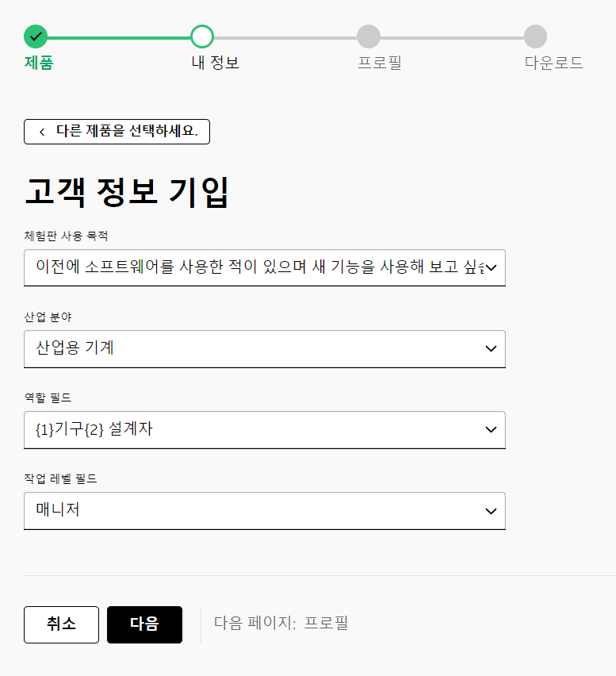Image resolution: width=616 pixels, height=676 pixels.
Task: Open the 체험판 사용 목적 dropdown
Action: click(265, 267)
